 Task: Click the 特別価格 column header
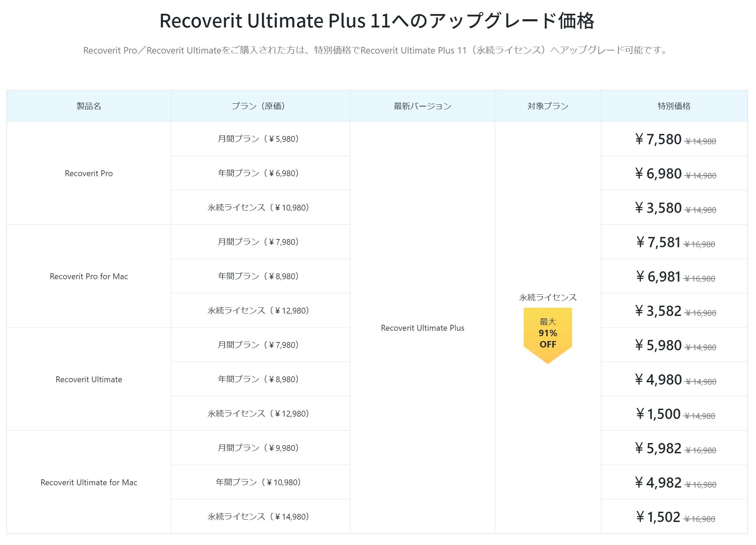[674, 106]
